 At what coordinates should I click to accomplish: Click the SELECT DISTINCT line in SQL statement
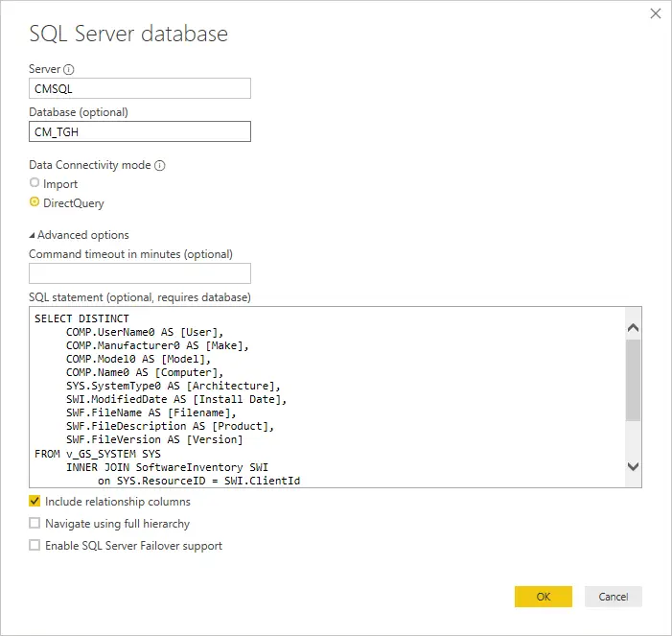pyautogui.click(x=81, y=318)
